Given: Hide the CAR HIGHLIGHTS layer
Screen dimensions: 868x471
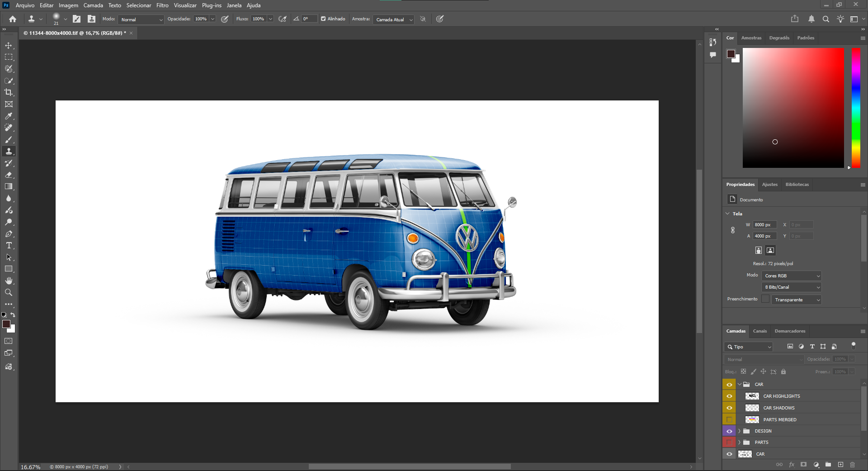Looking at the screenshot, I should tap(729, 396).
